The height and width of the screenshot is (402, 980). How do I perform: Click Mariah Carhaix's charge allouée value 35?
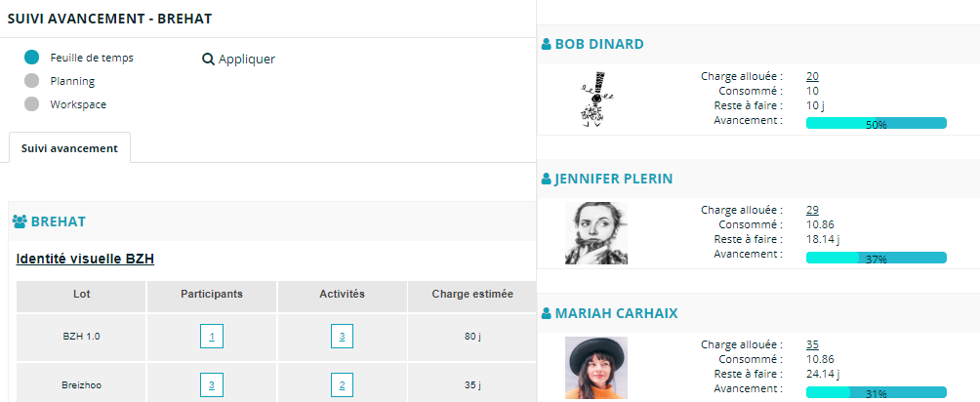pos(812,344)
